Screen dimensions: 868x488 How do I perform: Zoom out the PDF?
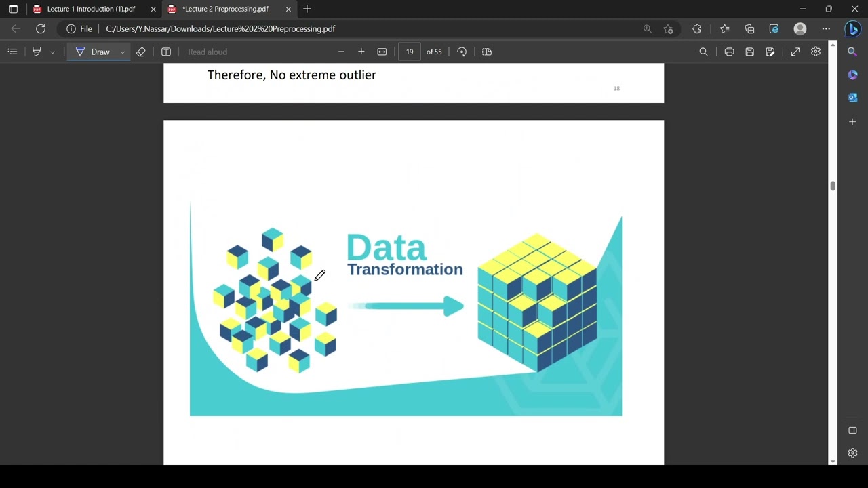pos(341,52)
